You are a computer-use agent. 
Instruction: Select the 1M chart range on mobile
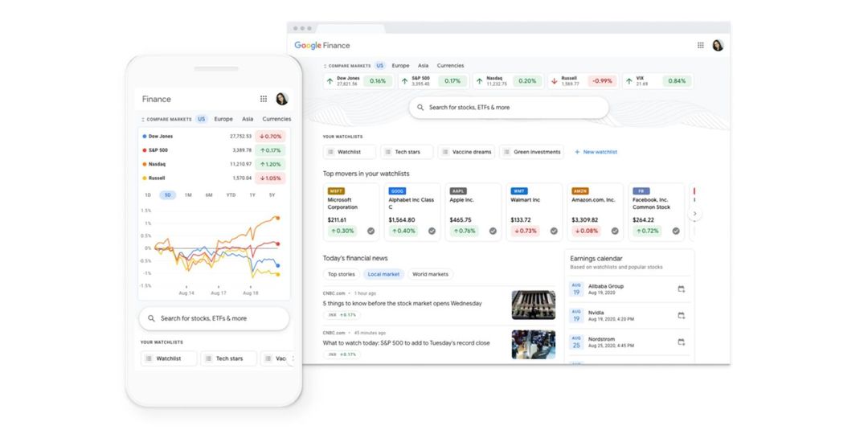point(188,195)
